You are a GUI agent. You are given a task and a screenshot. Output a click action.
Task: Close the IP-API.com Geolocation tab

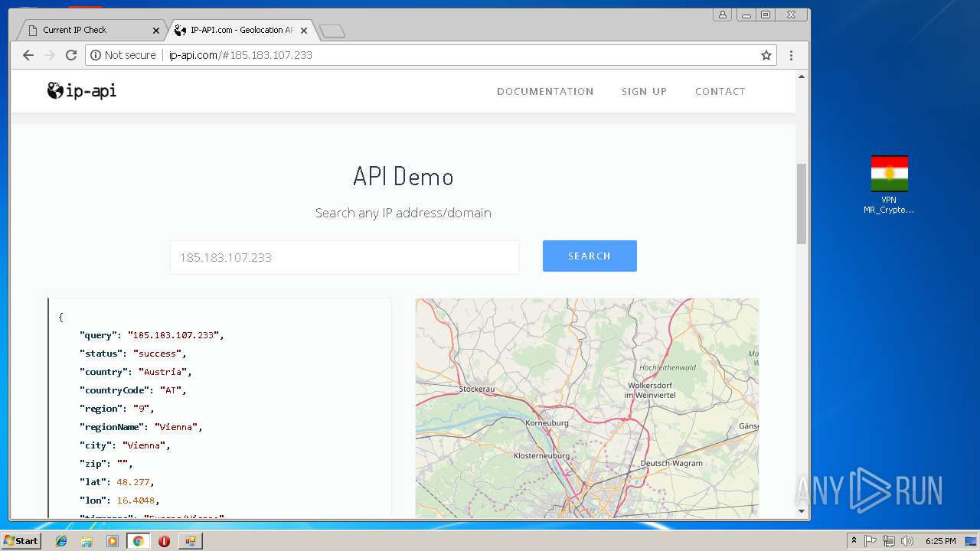click(304, 31)
